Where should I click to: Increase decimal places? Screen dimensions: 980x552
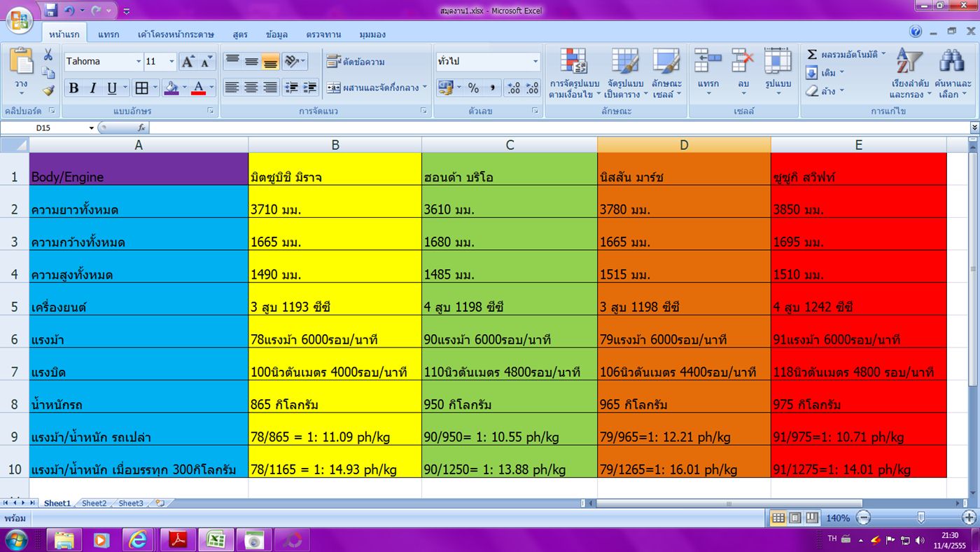(x=513, y=88)
